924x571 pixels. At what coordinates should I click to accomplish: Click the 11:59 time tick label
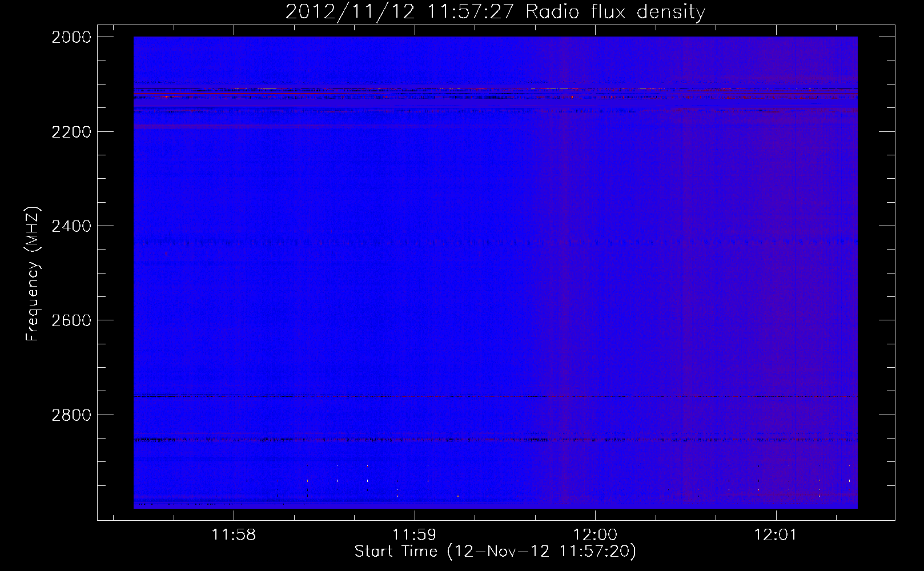[415, 534]
